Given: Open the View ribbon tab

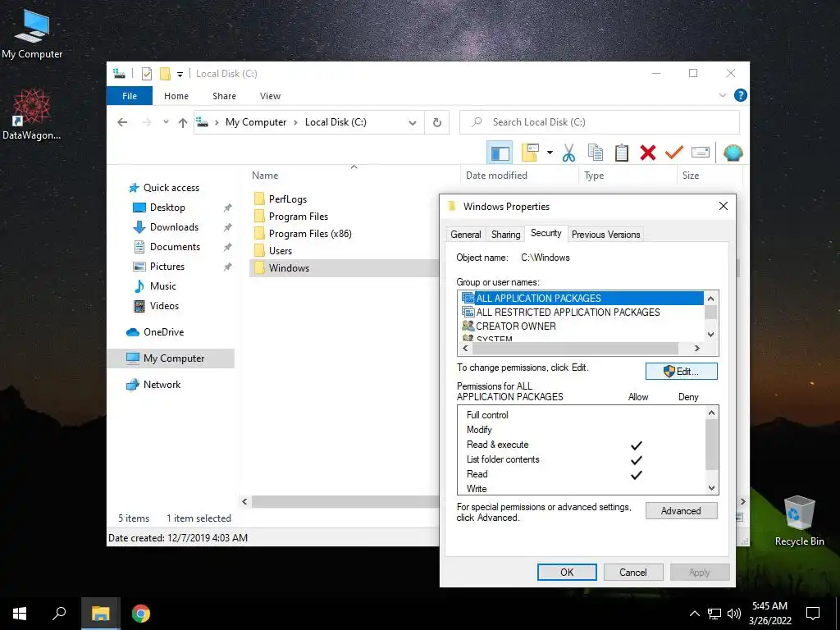Looking at the screenshot, I should click(270, 96).
